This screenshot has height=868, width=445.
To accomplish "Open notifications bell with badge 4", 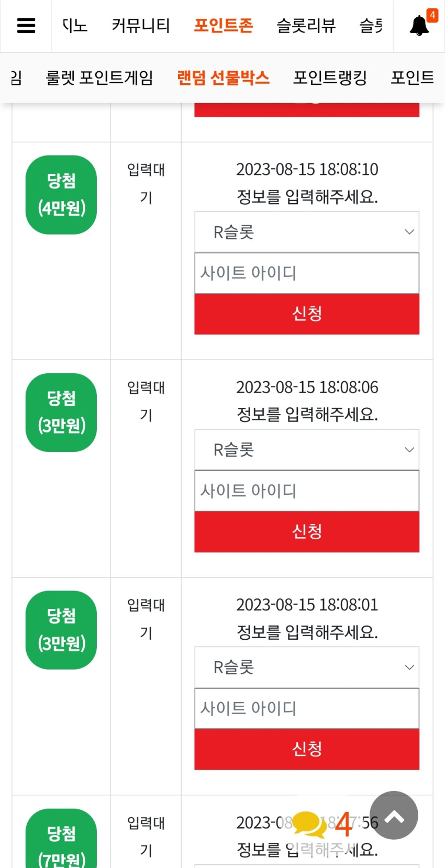I will pos(420,25).
